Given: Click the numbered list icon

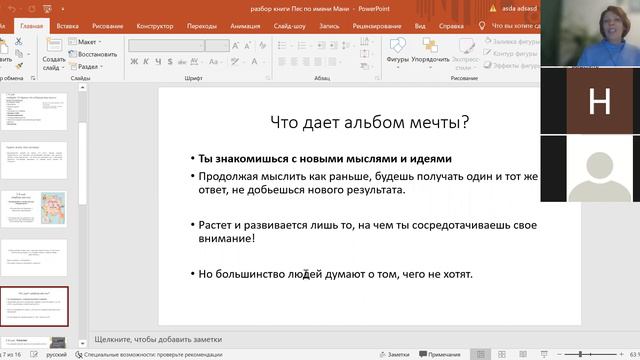Looking at the screenshot, I should pos(302,46).
